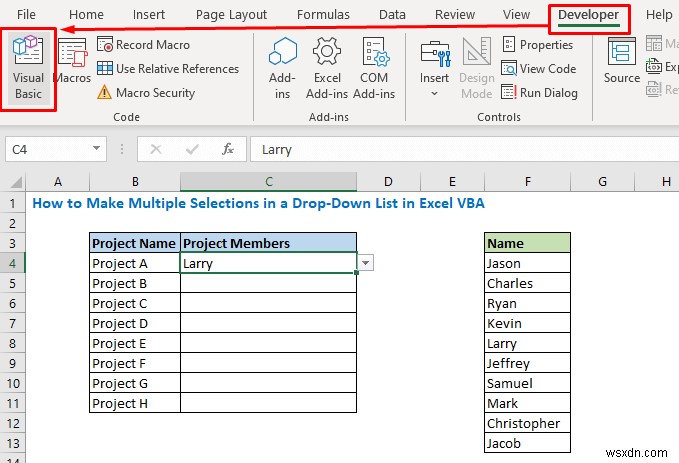Viewport: 679px width, 463px height.
Task: Click the Macros icon
Action: [x=72, y=65]
